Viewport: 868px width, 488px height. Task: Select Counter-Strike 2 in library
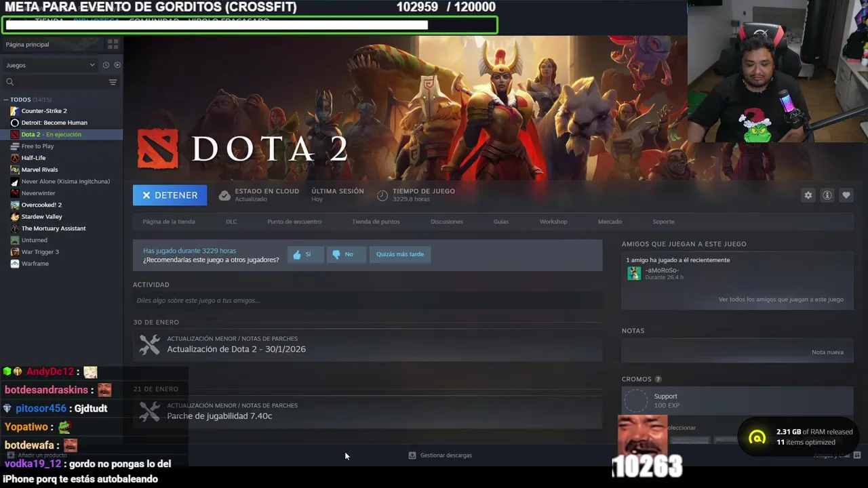[x=44, y=110]
